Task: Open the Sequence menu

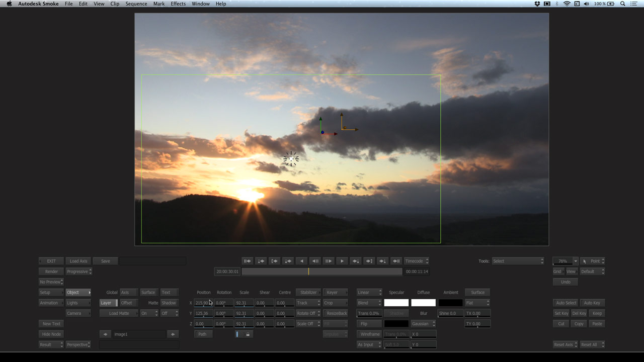Action: tap(136, 4)
